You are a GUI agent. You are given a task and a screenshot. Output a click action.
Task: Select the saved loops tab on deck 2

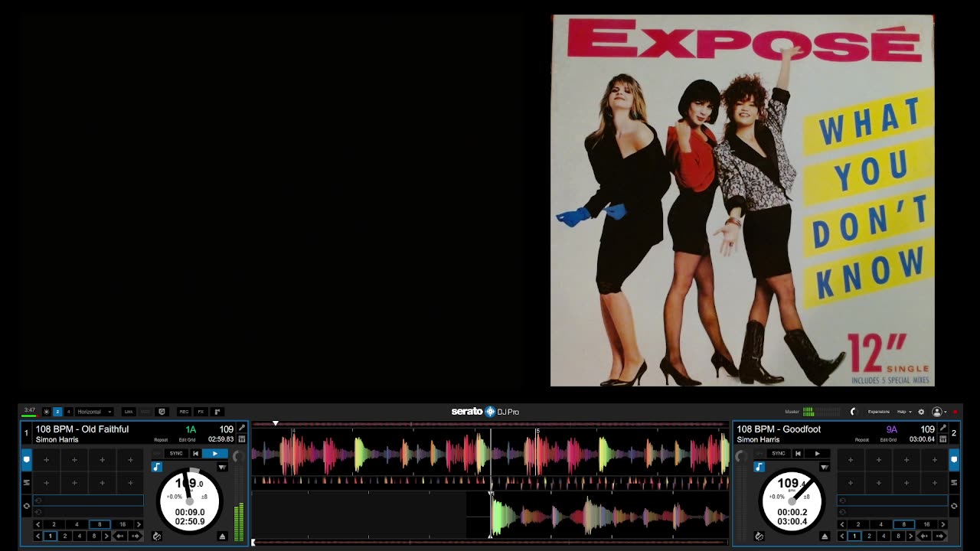(x=954, y=482)
